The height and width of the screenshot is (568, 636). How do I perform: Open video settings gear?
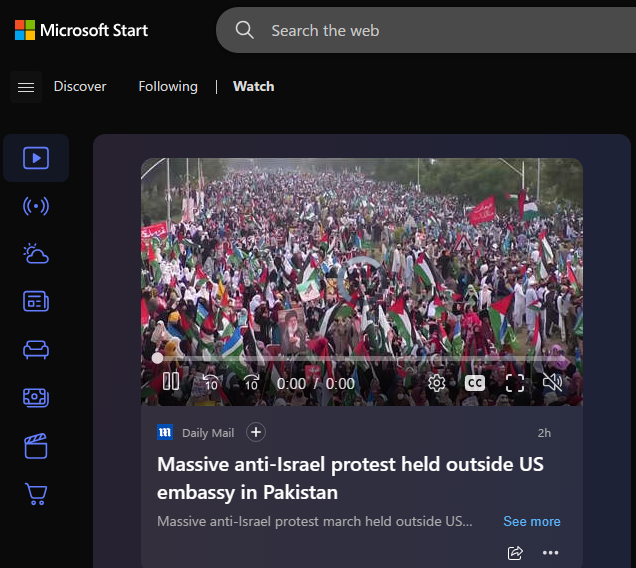[436, 383]
